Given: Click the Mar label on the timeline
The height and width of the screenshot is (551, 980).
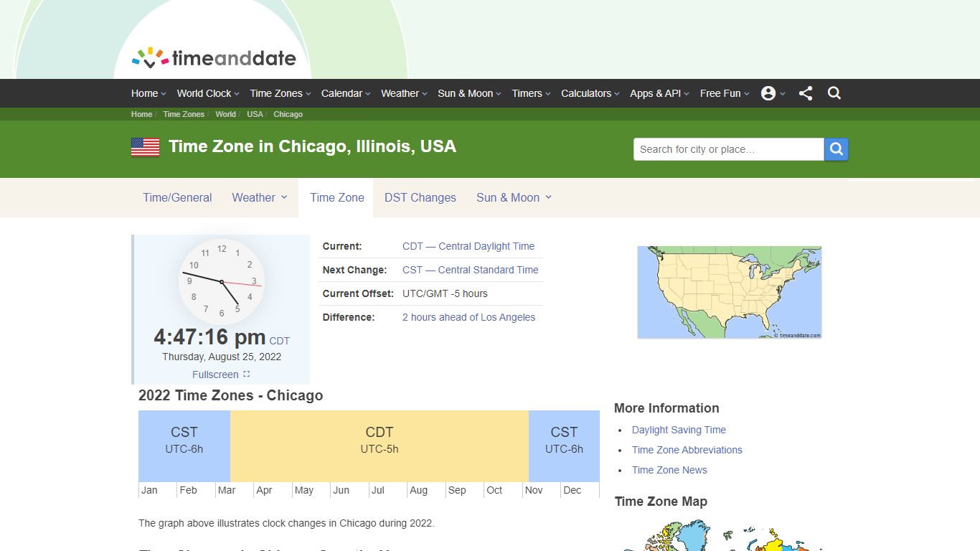Looking at the screenshot, I should click(x=227, y=490).
